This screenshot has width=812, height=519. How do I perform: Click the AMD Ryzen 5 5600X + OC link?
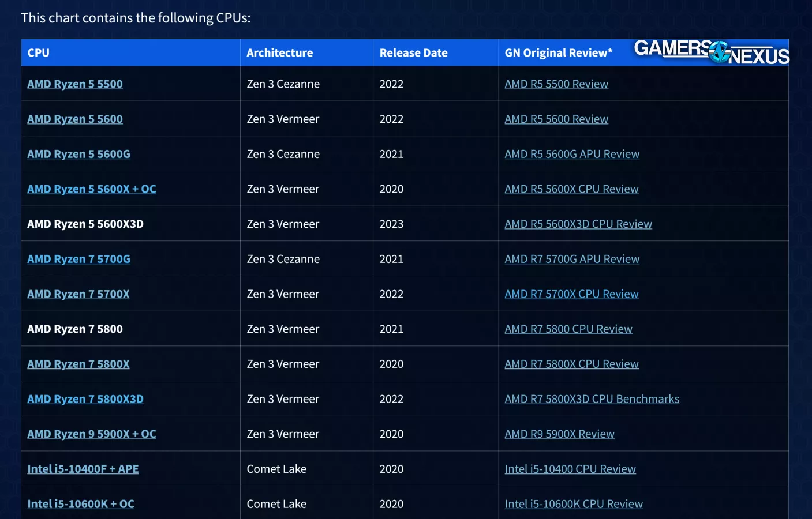(x=92, y=189)
